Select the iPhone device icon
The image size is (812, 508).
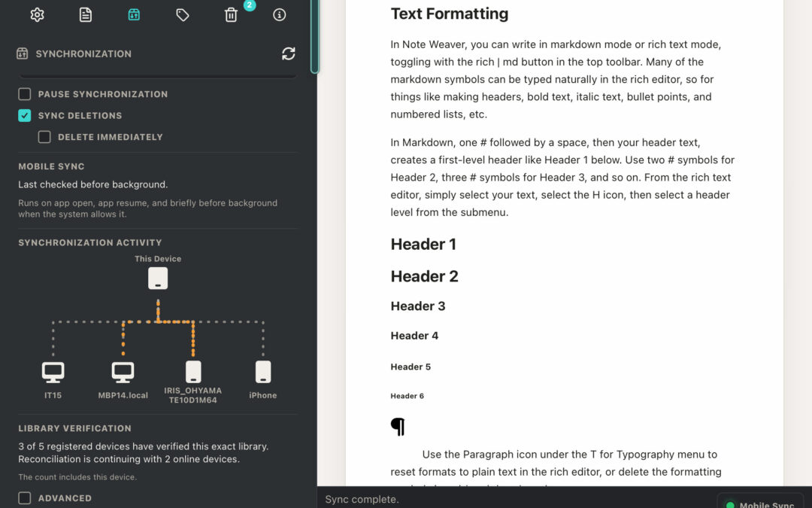tap(263, 372)
